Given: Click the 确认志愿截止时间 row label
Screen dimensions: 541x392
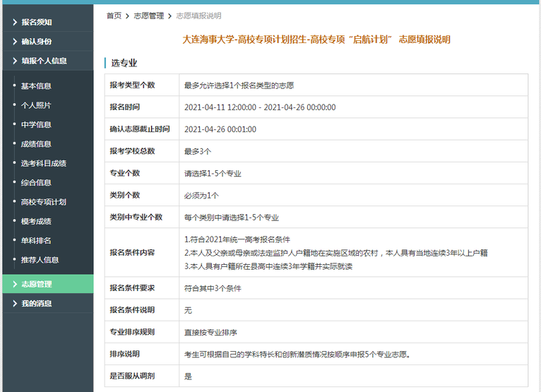Looking at the screenshot, I should [x=140, y=129].
